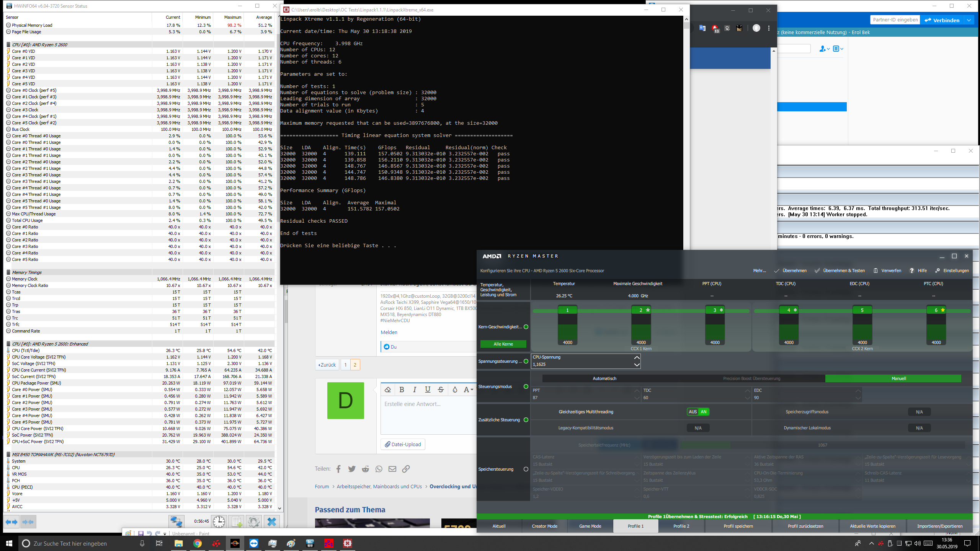Image resolution: width=980 pixels, height=551 pixels.
Task: Open Chrome profile avatar
Action: (x=756, y=28)
